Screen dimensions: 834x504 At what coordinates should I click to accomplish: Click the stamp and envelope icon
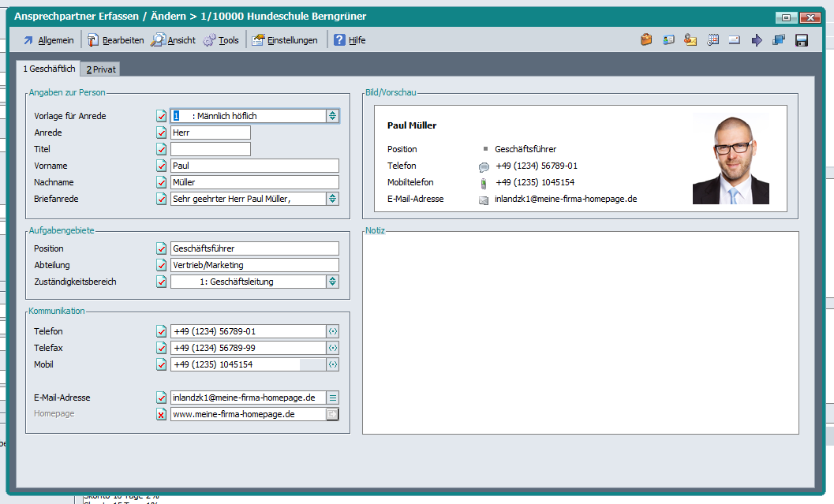coord(690,40)
